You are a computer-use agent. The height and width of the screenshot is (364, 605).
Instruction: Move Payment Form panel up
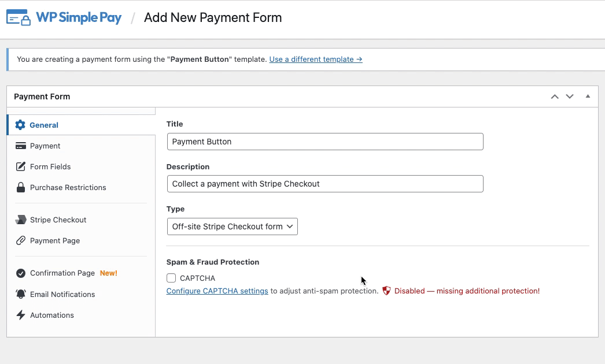coord(555,96)
